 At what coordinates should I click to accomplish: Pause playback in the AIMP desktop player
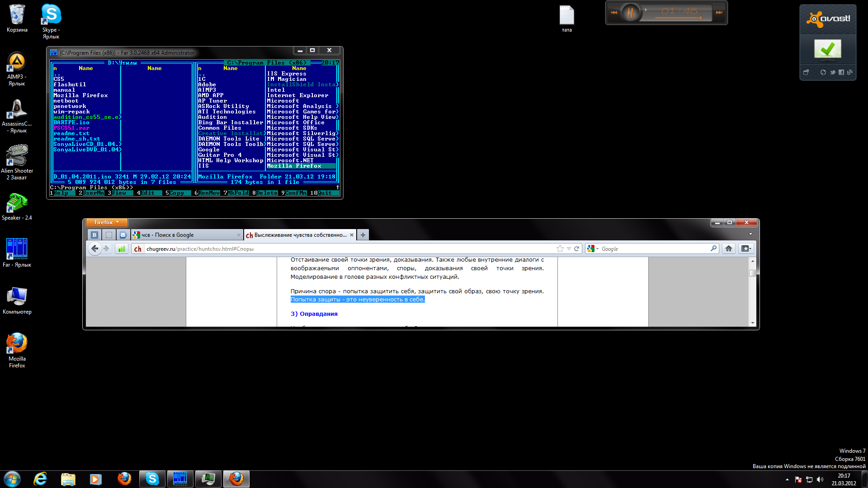[630, 13]
